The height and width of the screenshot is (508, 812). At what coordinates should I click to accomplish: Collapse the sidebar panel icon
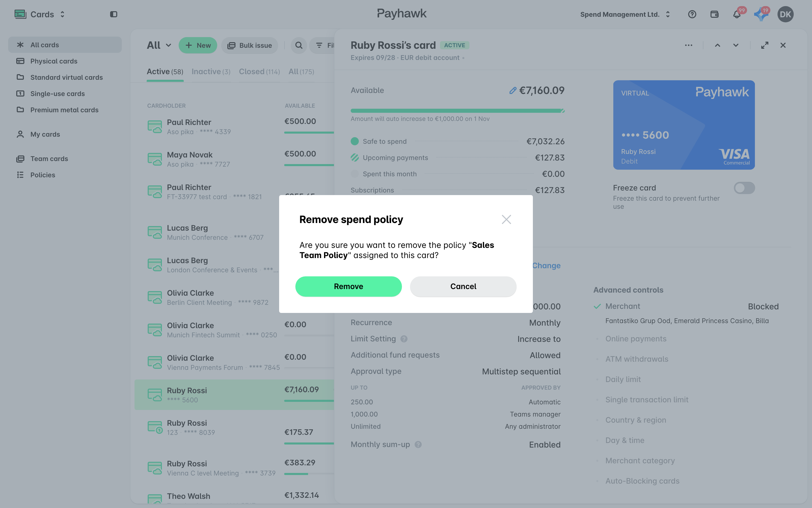click(113, 14)
